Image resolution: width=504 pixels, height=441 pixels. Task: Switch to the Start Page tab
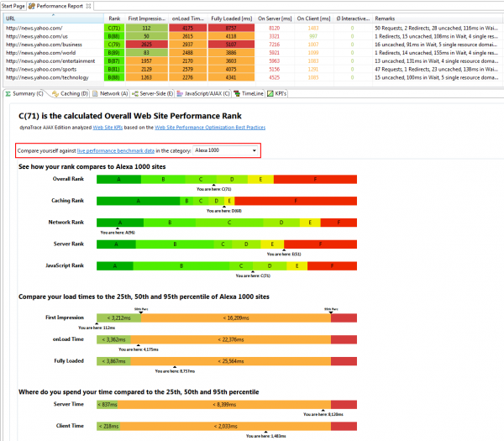13,6
